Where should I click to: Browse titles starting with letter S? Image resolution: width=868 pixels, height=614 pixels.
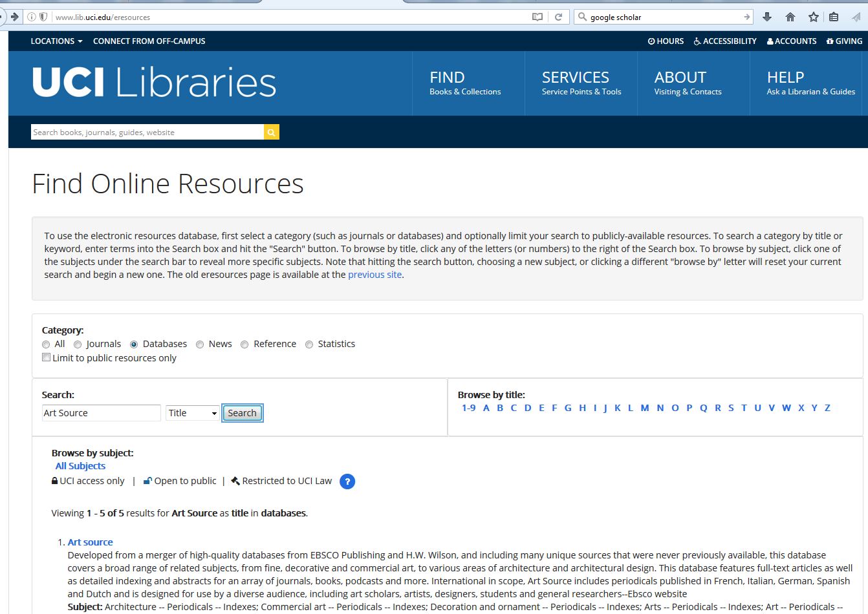point(731,408)
